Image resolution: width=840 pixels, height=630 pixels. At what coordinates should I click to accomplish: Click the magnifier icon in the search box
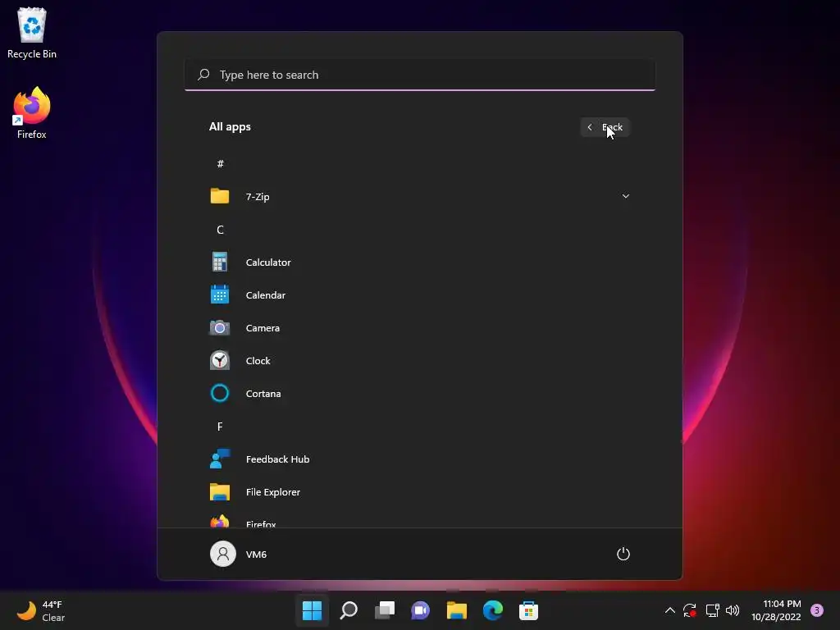click(x=203, y=75)
